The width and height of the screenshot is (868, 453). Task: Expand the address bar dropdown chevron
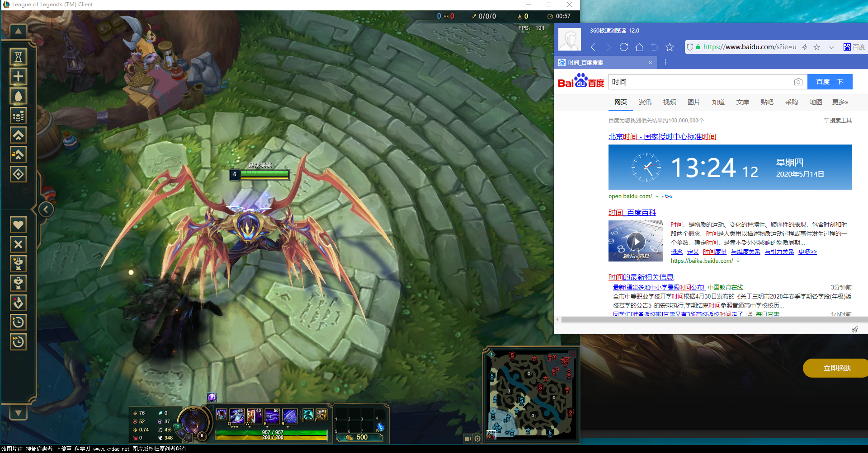(831, 47)
